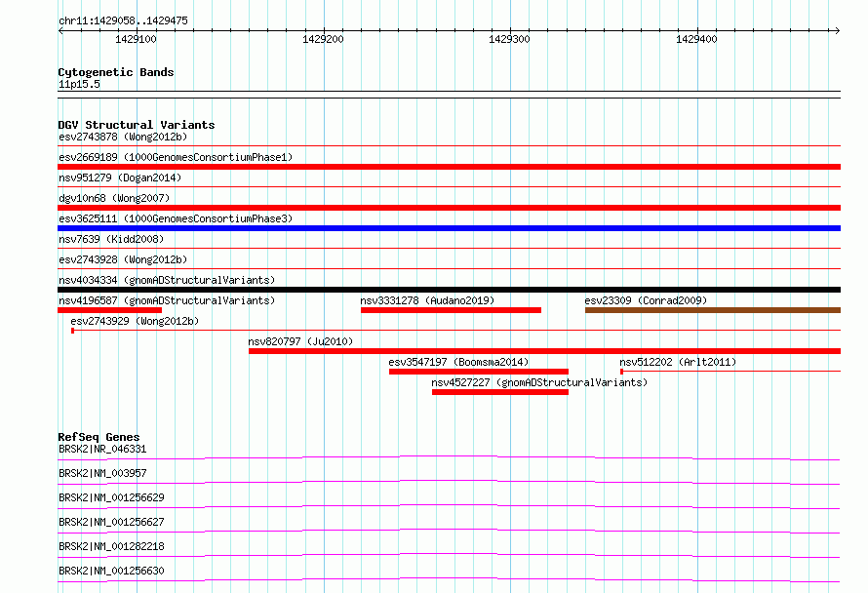Select the esv2669189 red variant bar

(449, 167)
